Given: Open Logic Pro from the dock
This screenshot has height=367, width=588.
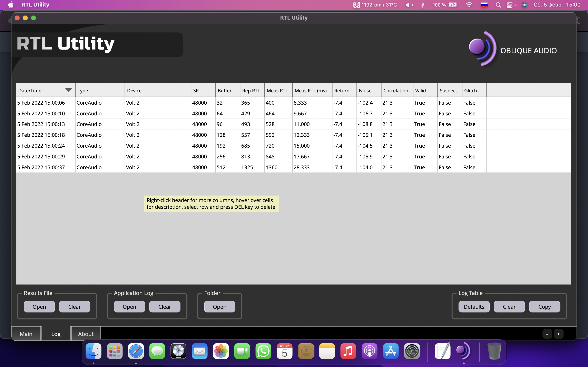Looking at the screenshot, I should click(x=178, y=351).
